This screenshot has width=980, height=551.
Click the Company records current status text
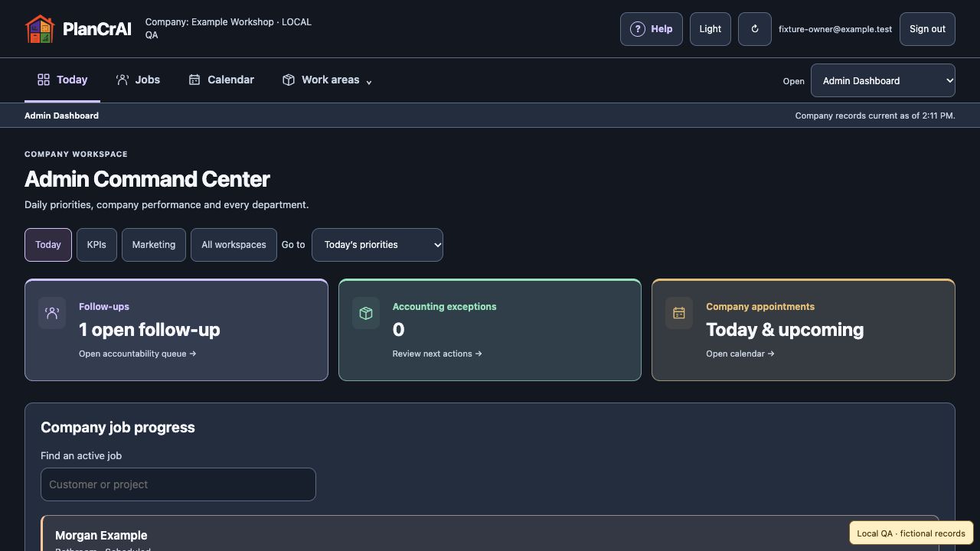coord(875,116)
